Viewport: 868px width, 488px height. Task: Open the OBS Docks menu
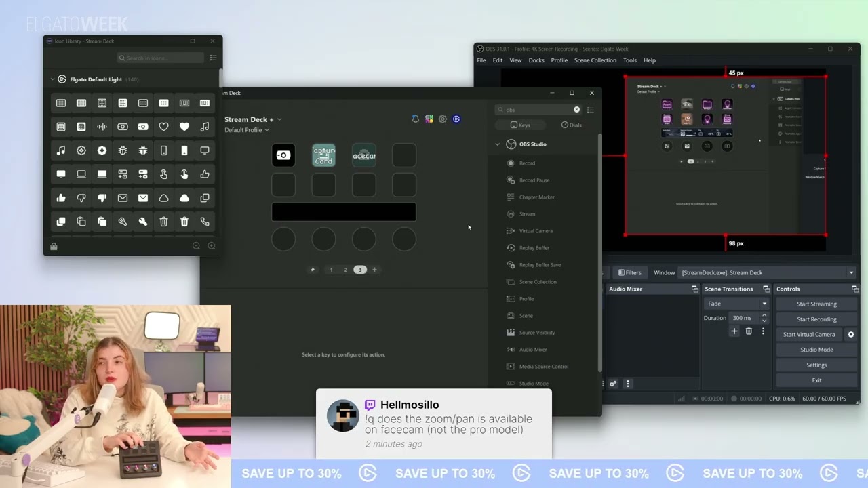coord(536,60)
